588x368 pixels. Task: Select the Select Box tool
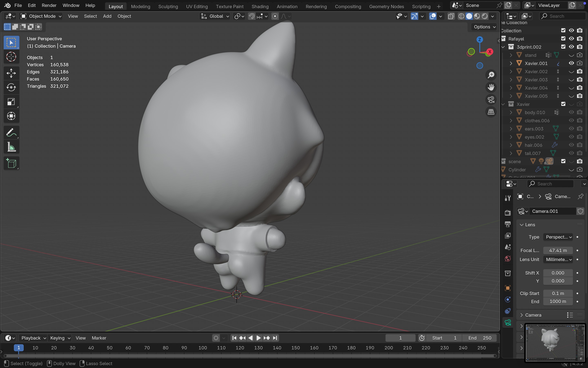[x=11, y=43]
